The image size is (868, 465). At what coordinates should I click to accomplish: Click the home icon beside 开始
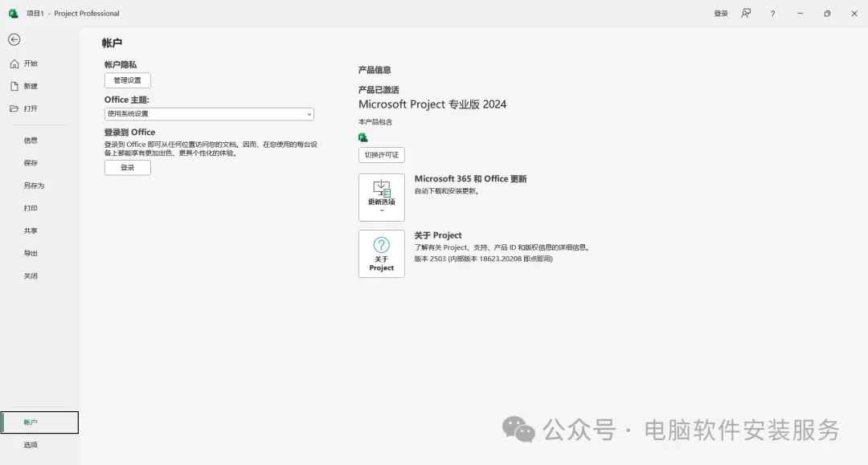(14, 64)
